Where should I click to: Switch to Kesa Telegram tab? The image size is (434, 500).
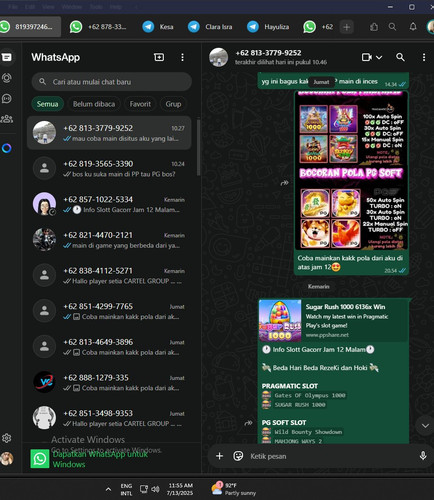tap(158, 27)
